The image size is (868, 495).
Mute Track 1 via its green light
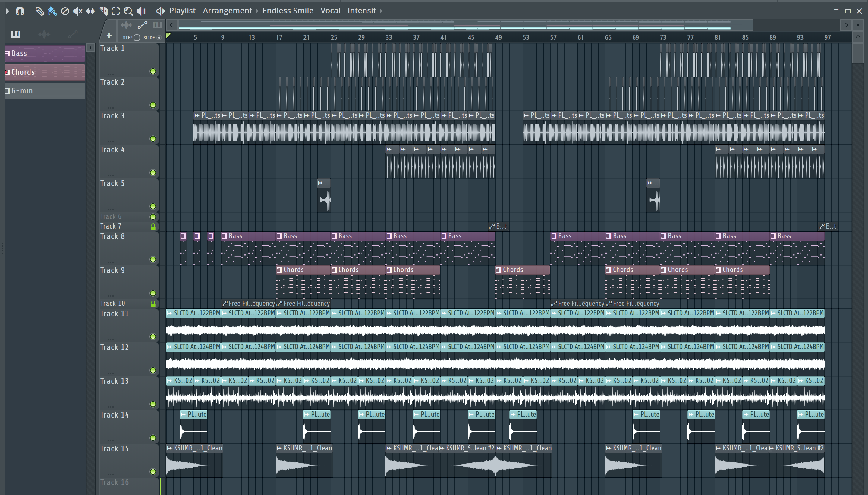[x=153, y=71]
